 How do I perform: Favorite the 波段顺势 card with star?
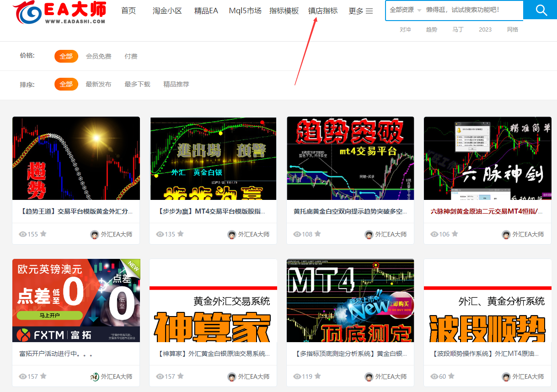[x=451, y=376]
